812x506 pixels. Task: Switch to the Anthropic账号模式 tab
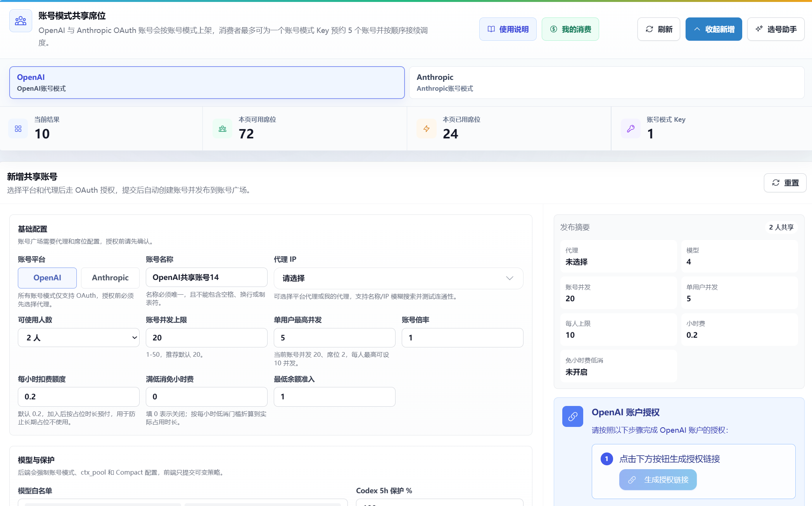pos(606,83)
